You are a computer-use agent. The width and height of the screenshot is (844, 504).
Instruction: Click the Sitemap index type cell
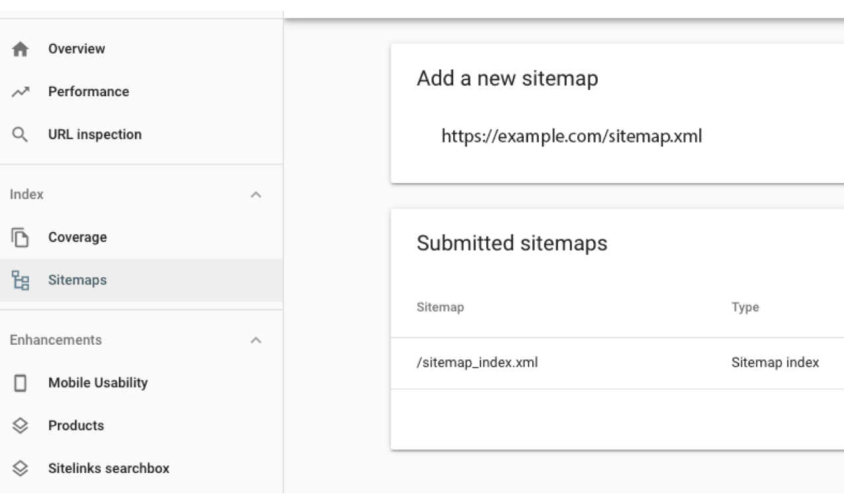[x=775, y=363]
